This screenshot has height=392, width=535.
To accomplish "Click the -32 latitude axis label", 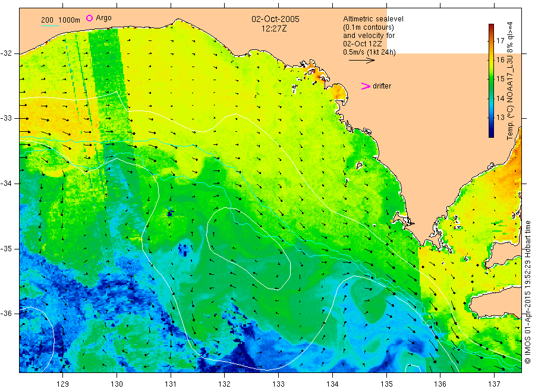I will coord(7,53).
